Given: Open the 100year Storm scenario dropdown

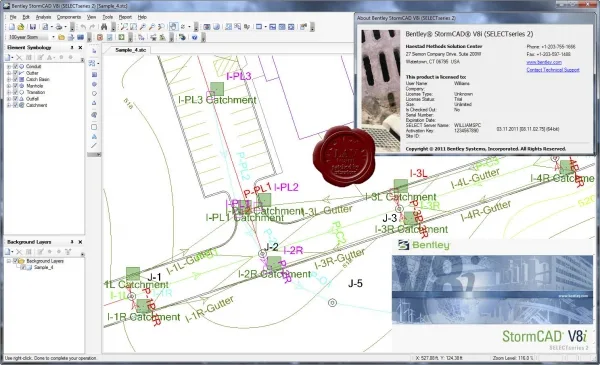Looking at the screenshot, I should [53, 37].
